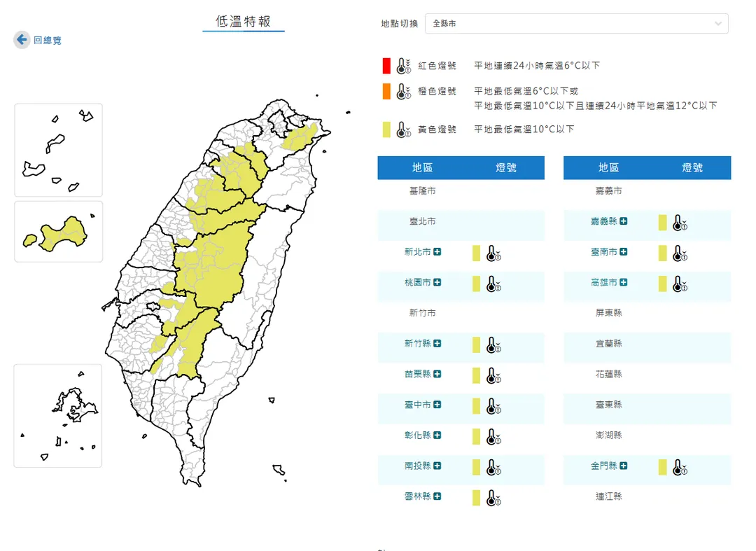
Task: Open the 回總覽 overview link
Action: point(48,41)
